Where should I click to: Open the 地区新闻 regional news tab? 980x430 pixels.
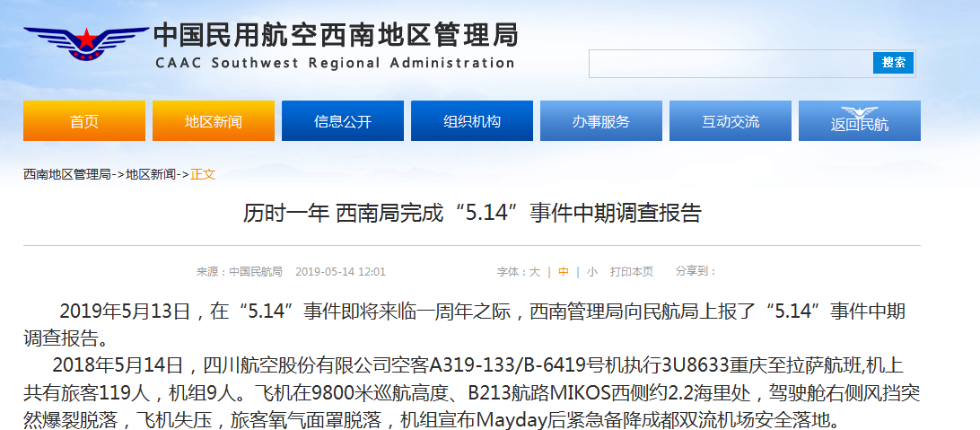click(213, 120)
